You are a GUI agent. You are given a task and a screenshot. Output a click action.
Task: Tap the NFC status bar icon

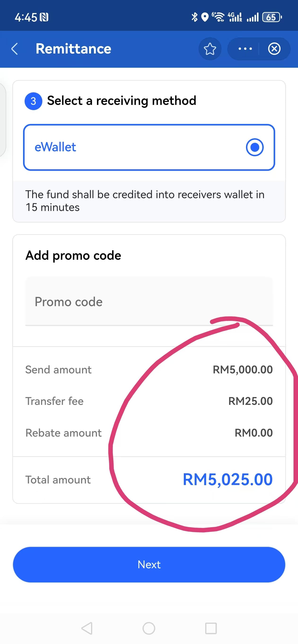pyautogui.click(x=44, y=18)
